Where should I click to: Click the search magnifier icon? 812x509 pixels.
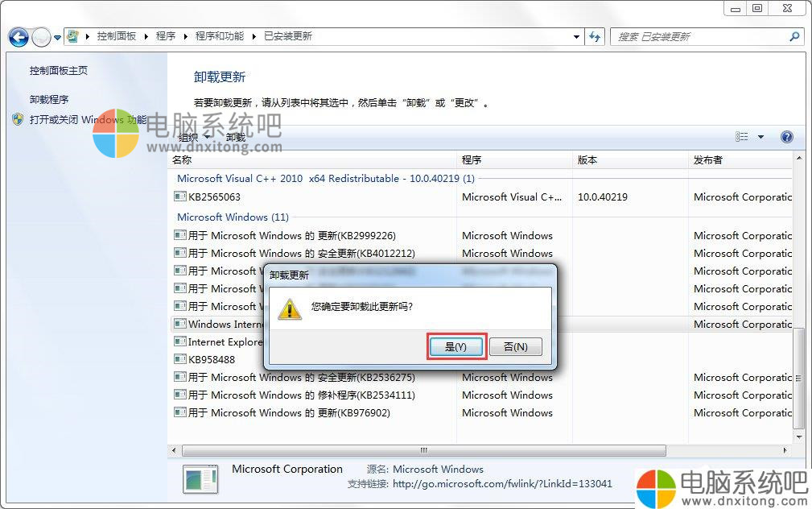point(794,36)
